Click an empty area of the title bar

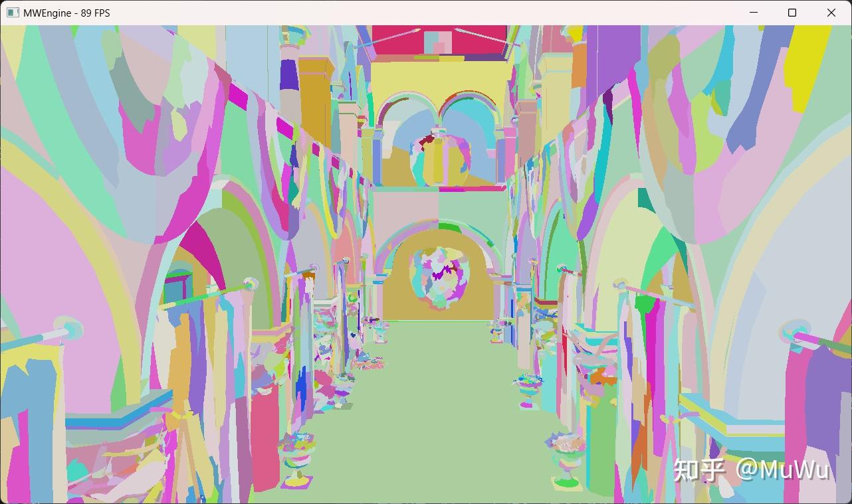[x=399, y=12]
